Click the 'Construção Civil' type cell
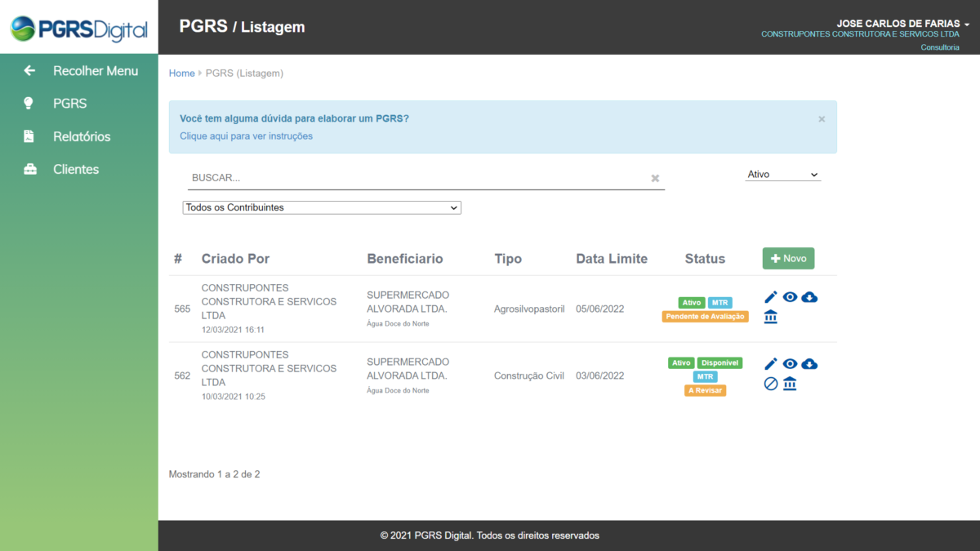This screenshot has height=551, width=980. [x=529, y=376]
